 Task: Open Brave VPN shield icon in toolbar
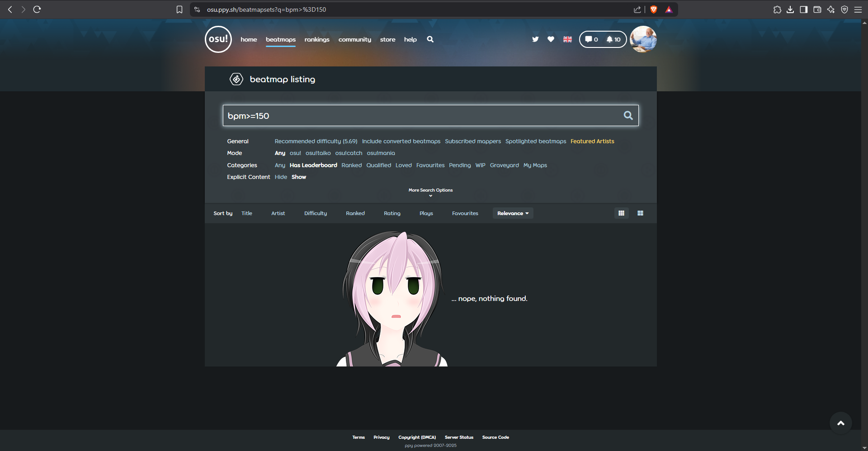click(x=844, y=9)
